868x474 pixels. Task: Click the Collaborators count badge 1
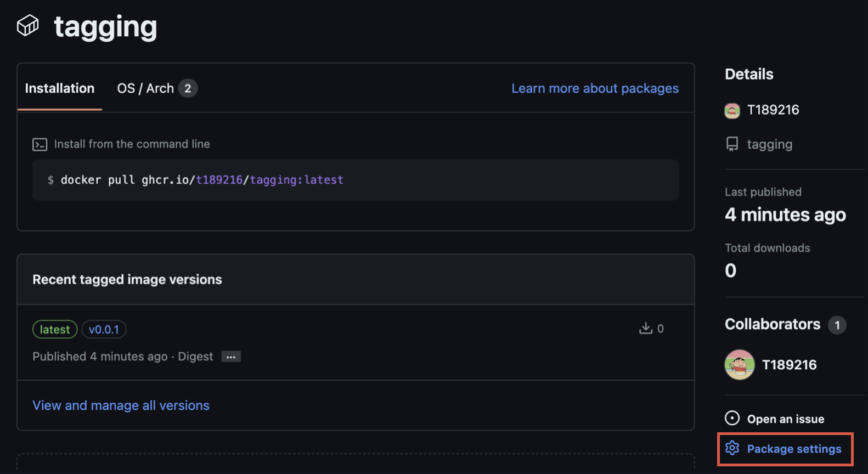(x=837, y=325)
